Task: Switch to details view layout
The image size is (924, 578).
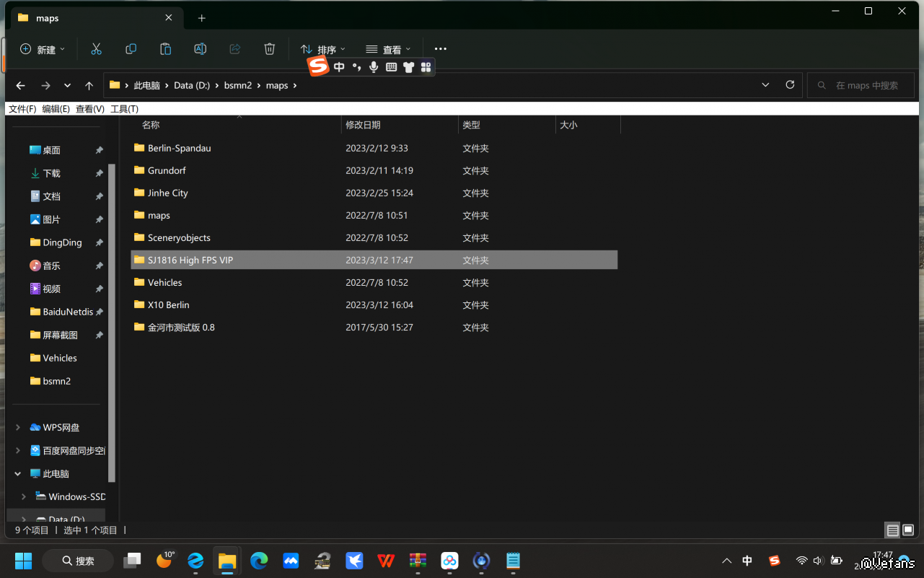Action: click(x=892, y=530)
